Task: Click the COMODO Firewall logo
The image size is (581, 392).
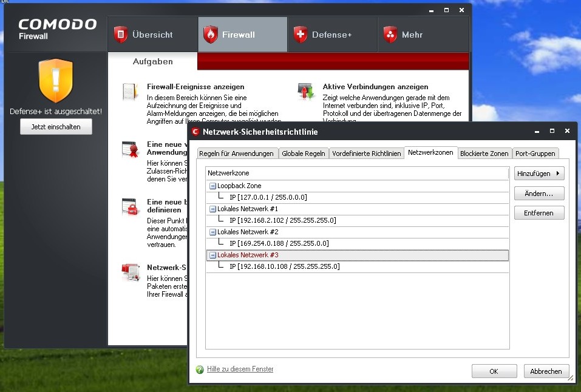Action: coord(58,29)
